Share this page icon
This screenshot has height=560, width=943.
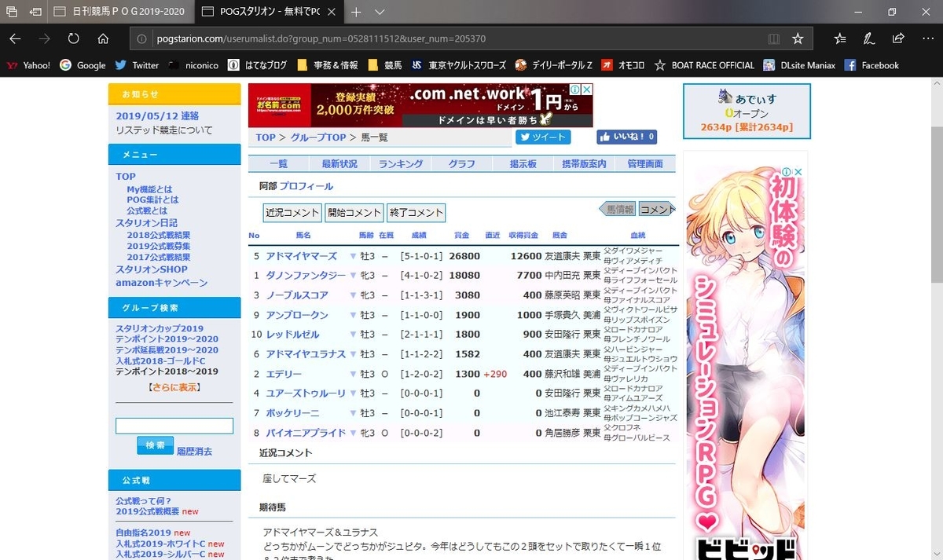pyautogui.click(x=898, y=38)
